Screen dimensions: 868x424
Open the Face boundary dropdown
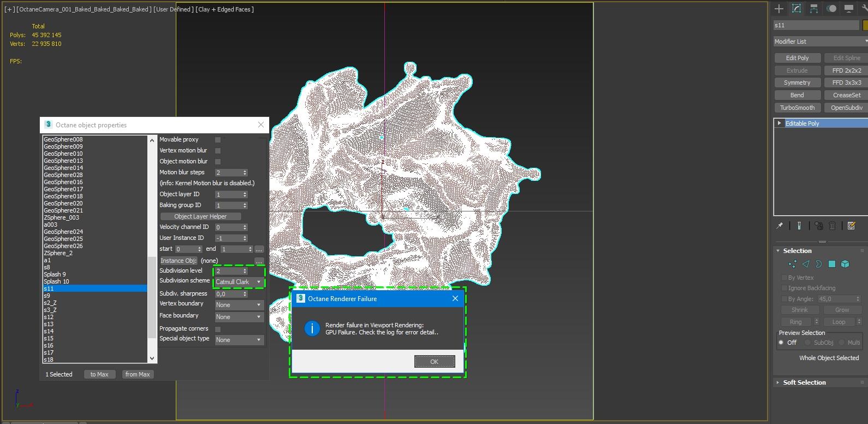point(239,317)
